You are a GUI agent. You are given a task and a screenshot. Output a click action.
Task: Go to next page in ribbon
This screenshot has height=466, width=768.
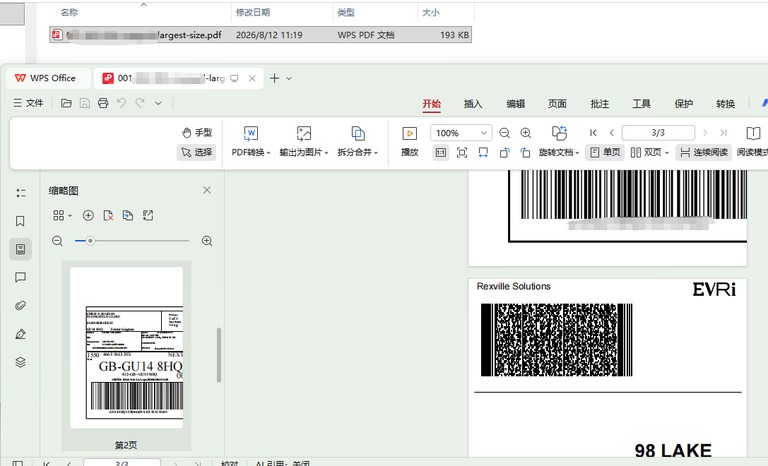tap(705, 133)
